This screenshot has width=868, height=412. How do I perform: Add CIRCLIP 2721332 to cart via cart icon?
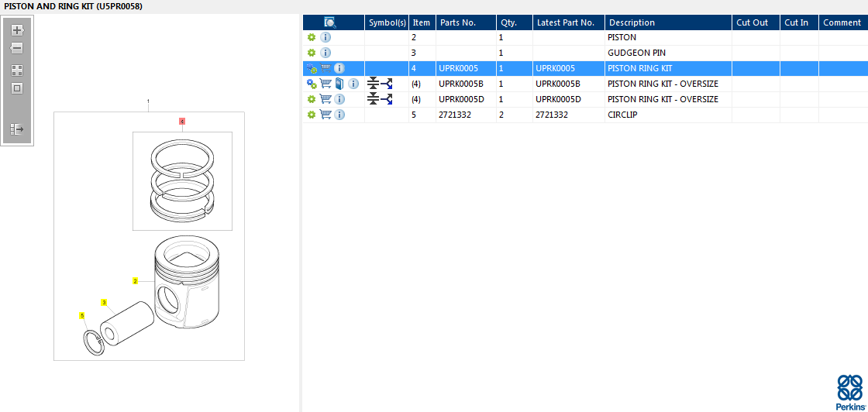(x=325, y=115)
